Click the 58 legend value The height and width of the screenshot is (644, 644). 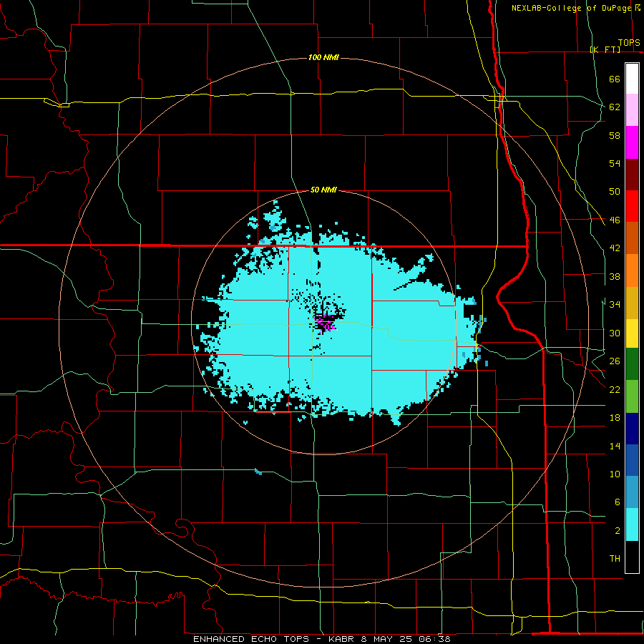click(x=615, y=135)
